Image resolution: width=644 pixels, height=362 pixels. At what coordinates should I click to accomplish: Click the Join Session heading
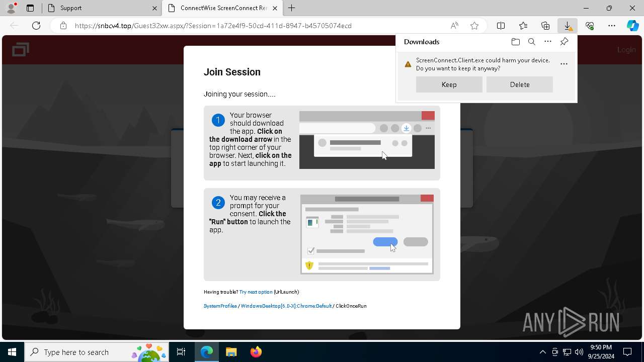(232, 72)
